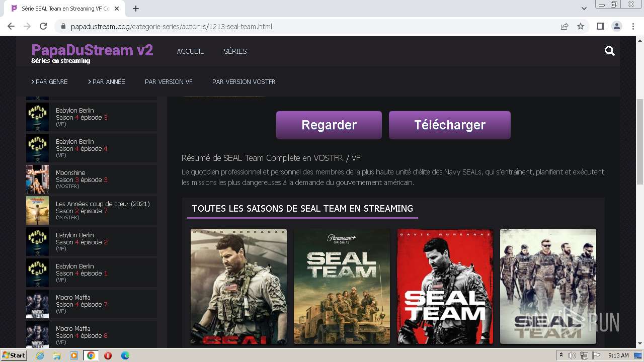Toggle the browser side panel icon
644x362 pixels.
600,26
